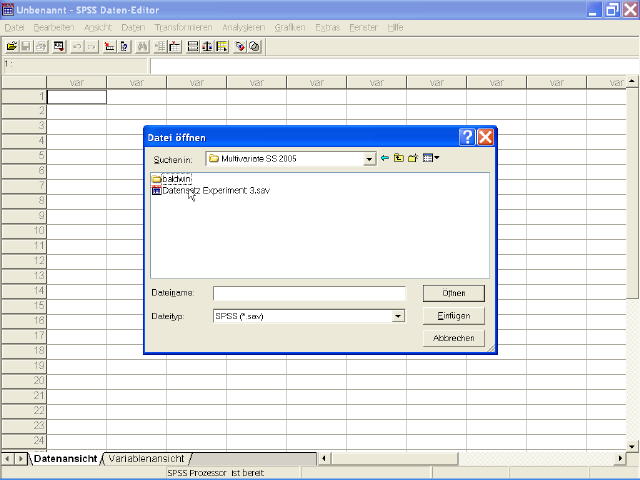Click the weight cases scale icon
Screen dimensions: 640x480
207,46
